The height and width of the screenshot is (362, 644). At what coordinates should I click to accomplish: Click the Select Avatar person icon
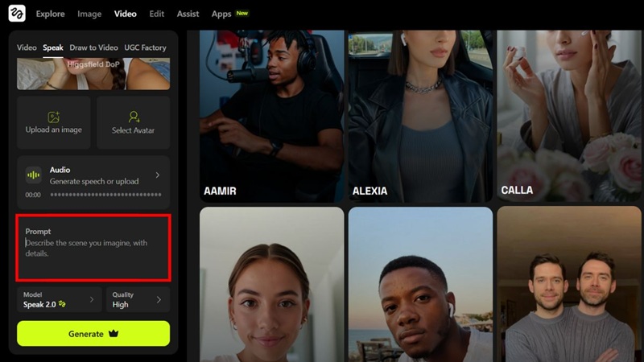134,117
